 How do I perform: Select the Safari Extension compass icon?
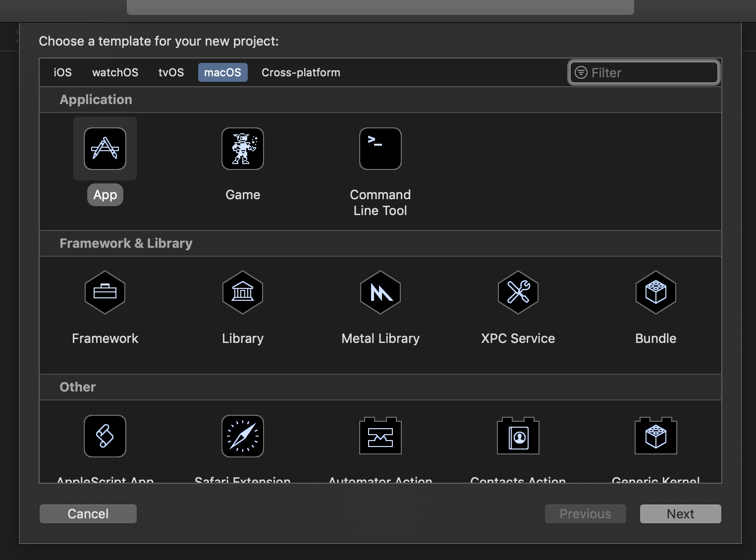(243, 436)
